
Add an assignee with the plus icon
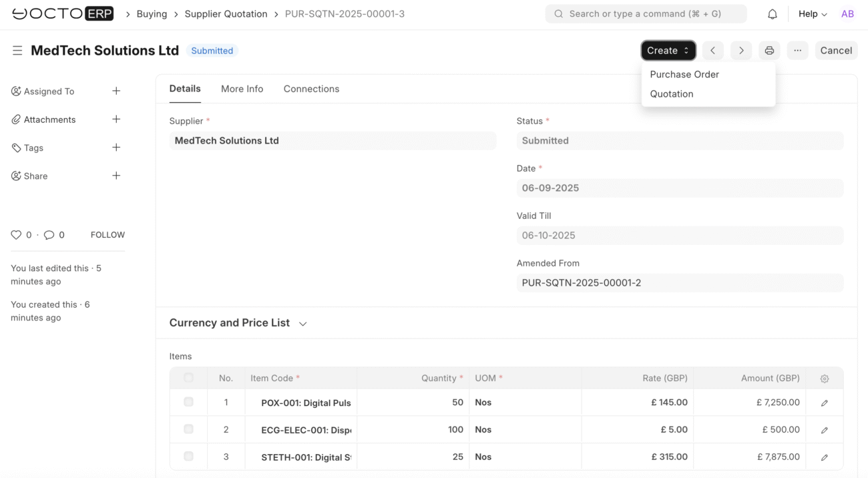pyautogui.click(x=116, y=91)
